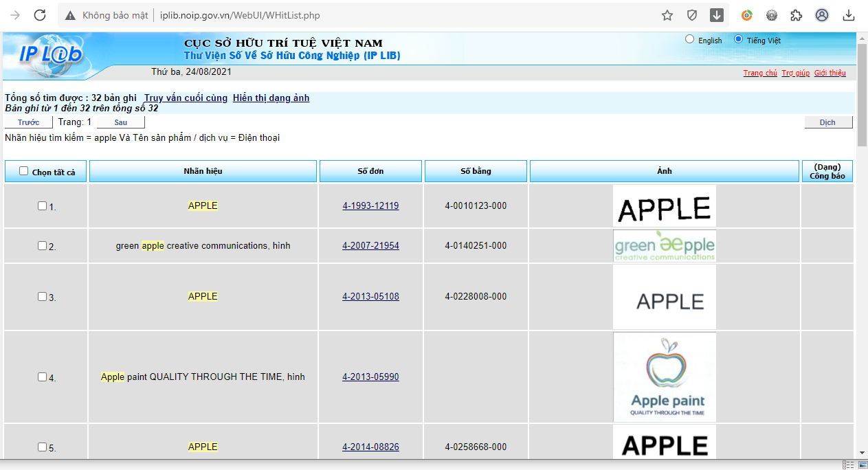
Task: Open the browser profile avatar icon
Action: pyautogui.click(x=822, y=15)
